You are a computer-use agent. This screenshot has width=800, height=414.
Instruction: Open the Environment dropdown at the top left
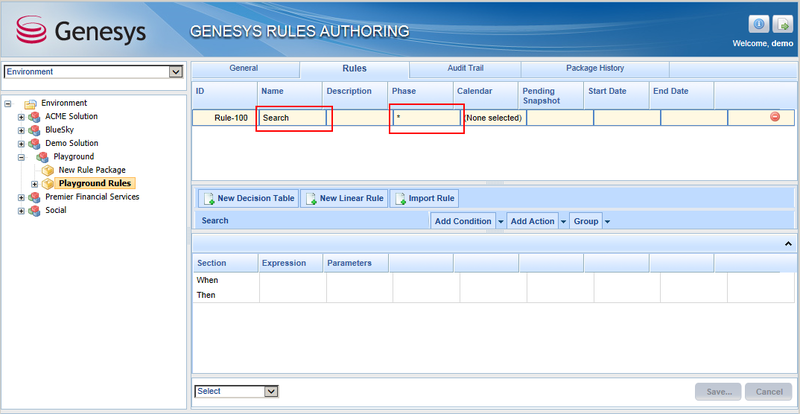pos(176,72)
